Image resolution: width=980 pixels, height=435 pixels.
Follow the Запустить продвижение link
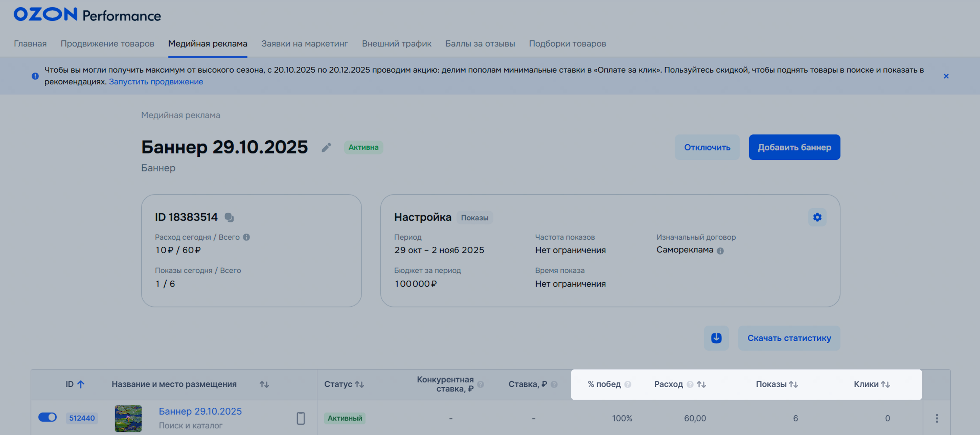156,81
